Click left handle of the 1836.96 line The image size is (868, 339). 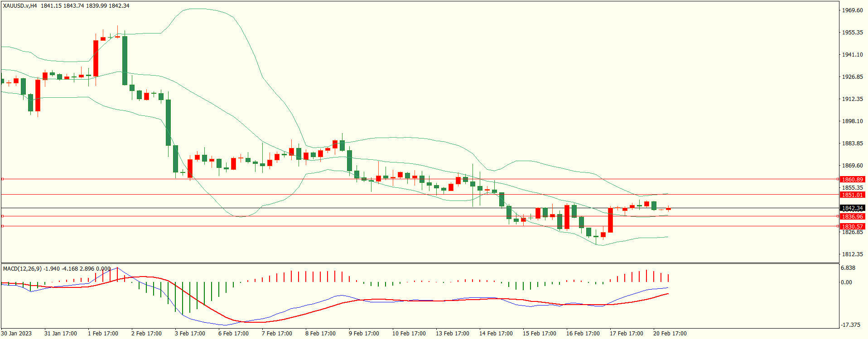pos(2,216)
